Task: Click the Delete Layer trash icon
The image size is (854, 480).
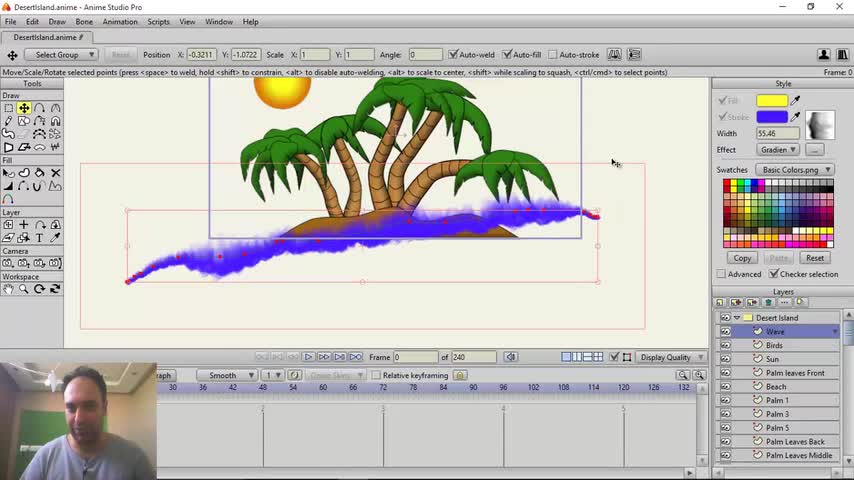Action: coord(768,302)
